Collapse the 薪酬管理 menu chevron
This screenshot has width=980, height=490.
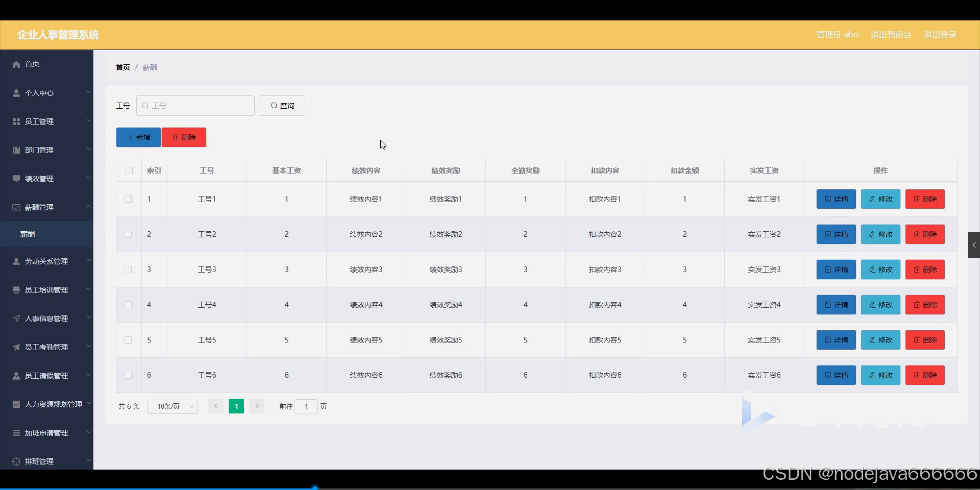[x=89, y=206]
